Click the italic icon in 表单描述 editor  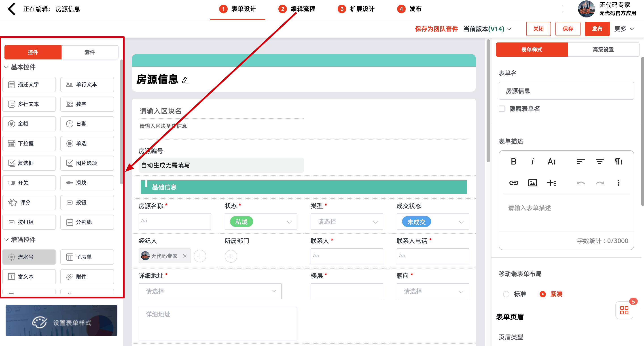[x=532, y=162]
